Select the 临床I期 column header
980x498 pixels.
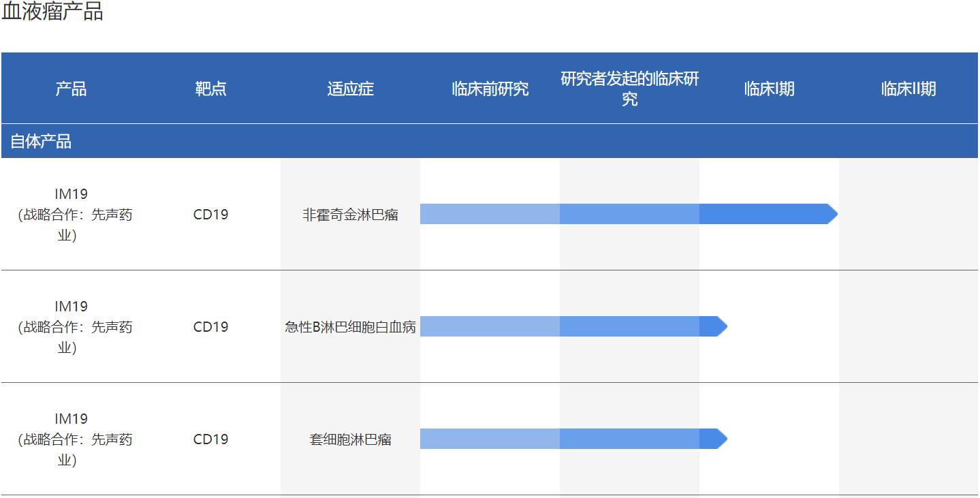pos(768,89)
